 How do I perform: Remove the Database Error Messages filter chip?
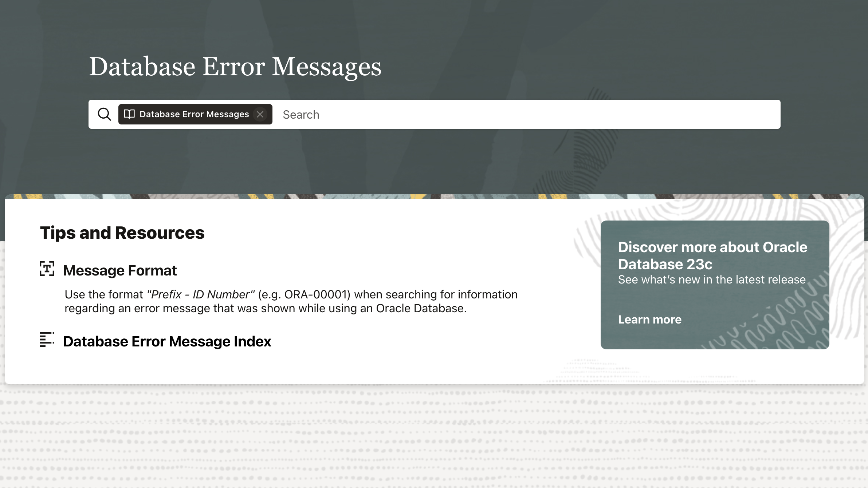[x=260, y=114]
